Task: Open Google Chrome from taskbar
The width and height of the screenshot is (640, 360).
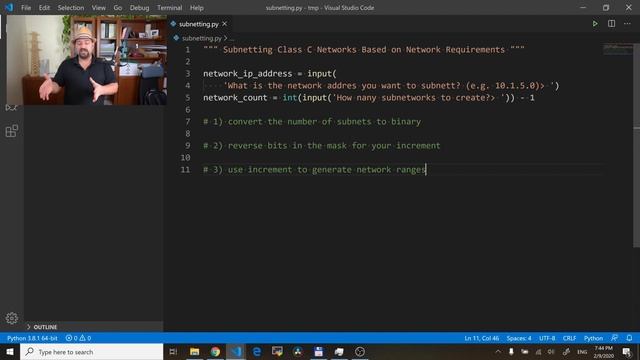Action: click(x=215, y=351)
